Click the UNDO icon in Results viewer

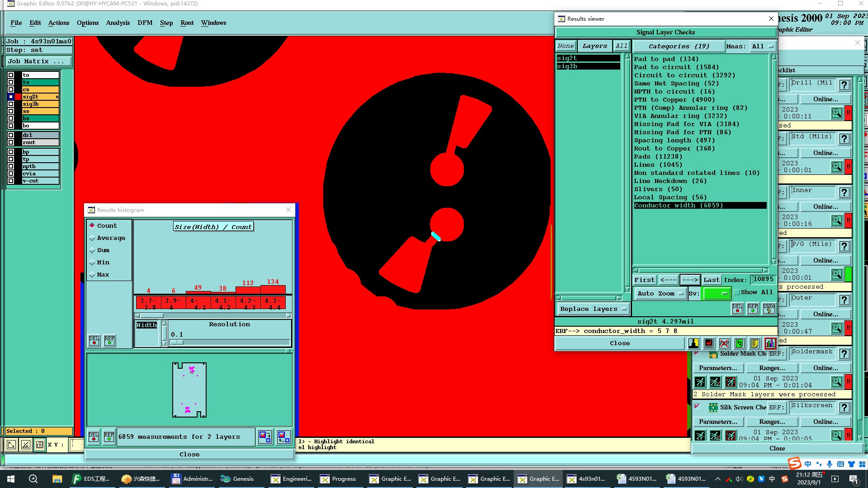pyautogui.click(x=769, y=309)
